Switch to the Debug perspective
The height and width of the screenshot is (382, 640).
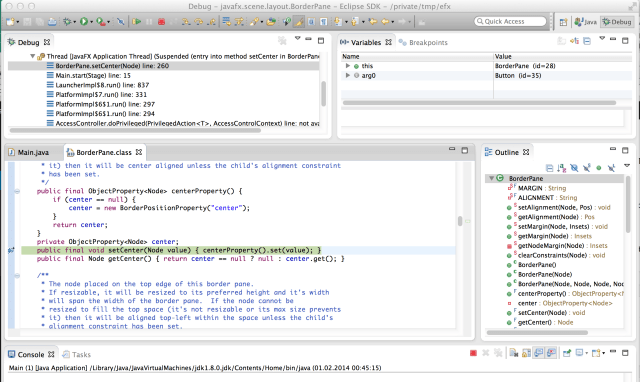(x=617, y=22)
